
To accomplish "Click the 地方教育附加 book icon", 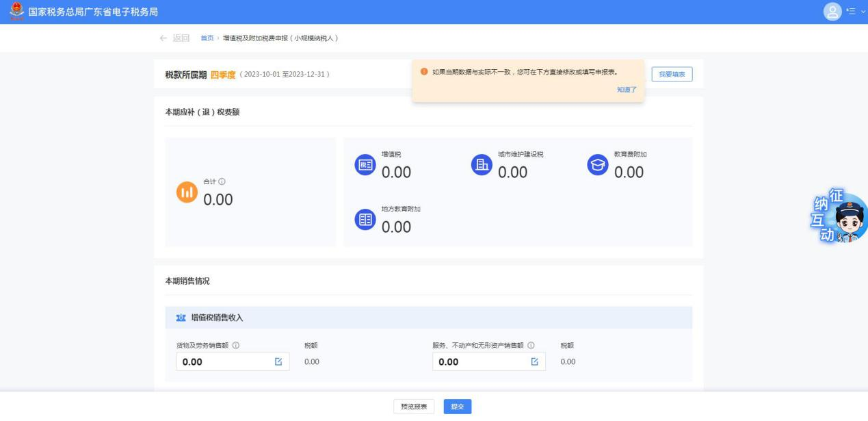I will (365, 220).
